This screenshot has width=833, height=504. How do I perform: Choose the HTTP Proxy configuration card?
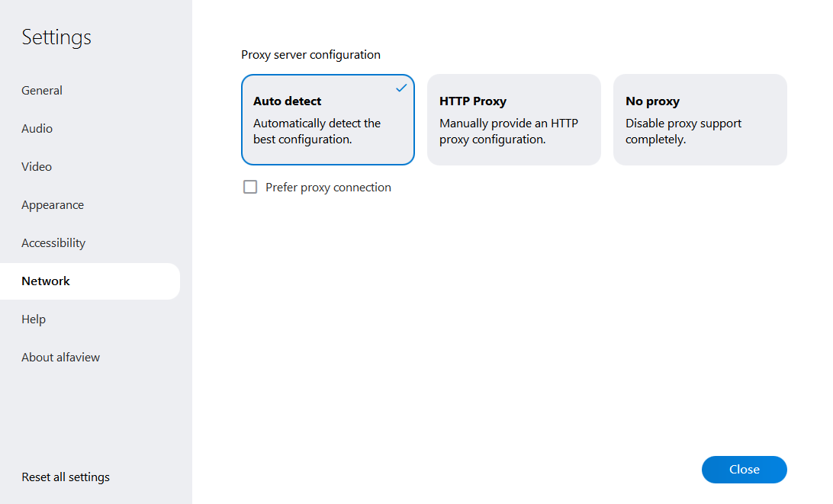click(x=513, y=120)
